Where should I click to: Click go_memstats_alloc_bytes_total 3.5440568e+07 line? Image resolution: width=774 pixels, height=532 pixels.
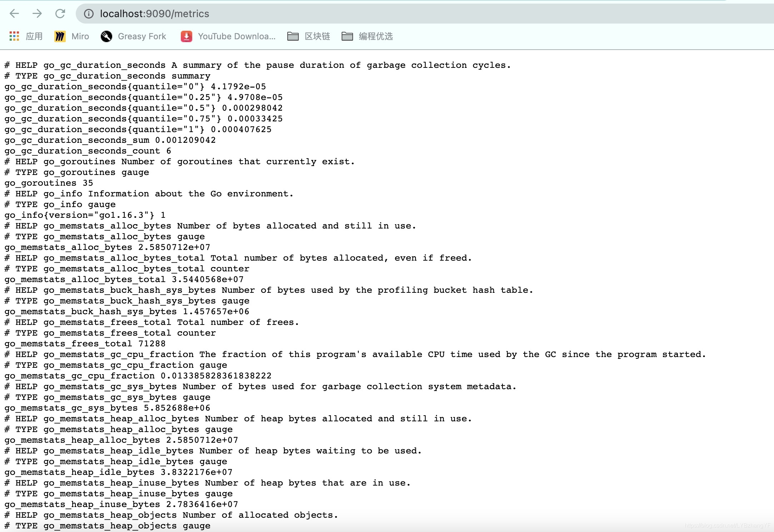[x=124, y=280]
